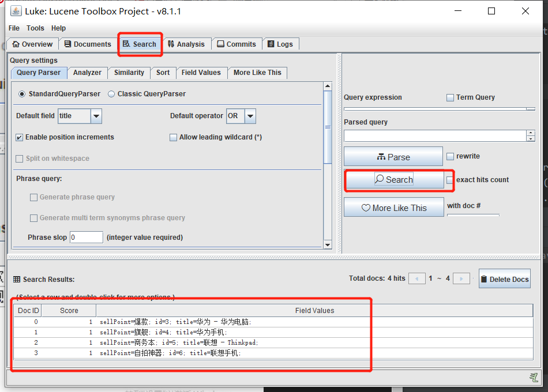This screenshot has height=392, width=548.
Task: Click the search icon on the Search tab
Action: (x=126, y=44)
